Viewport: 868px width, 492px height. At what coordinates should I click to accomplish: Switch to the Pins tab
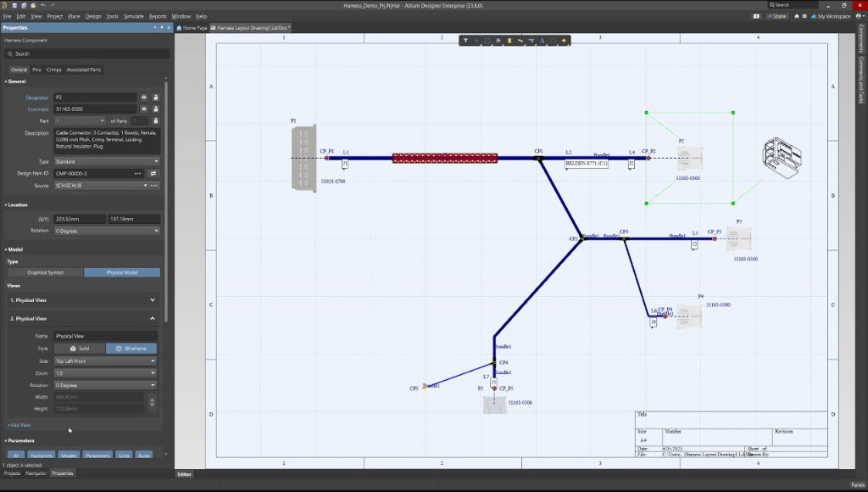36,70
